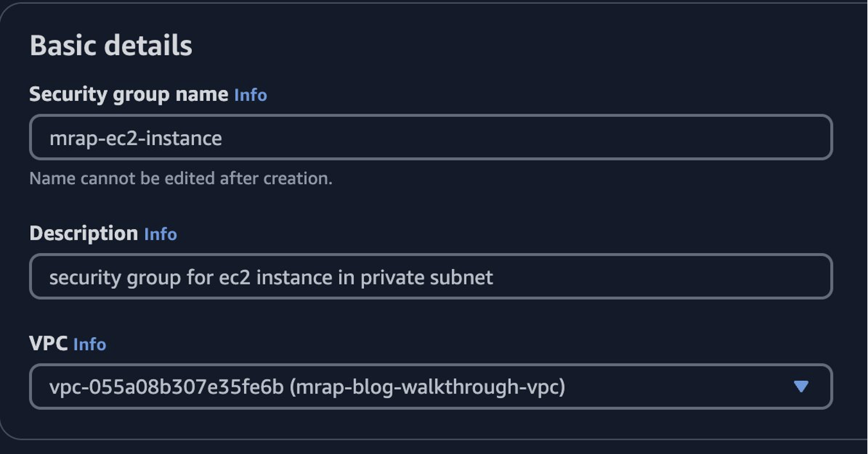Click the Basic details heading
The image size is (868, 454).
[x=112, y=44]
